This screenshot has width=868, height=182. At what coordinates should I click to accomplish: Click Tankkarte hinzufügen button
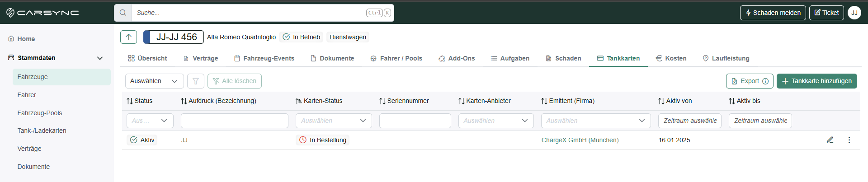click(816, 81)
